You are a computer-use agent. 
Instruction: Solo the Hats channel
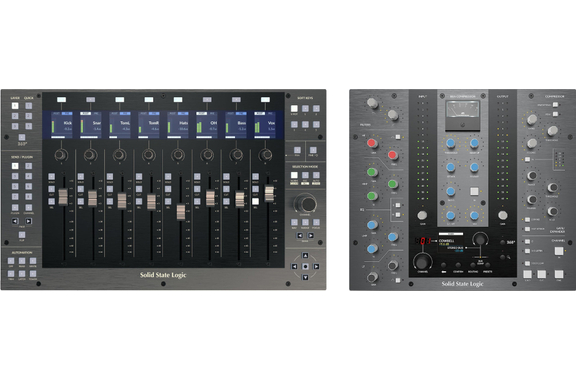coord(168,177)
